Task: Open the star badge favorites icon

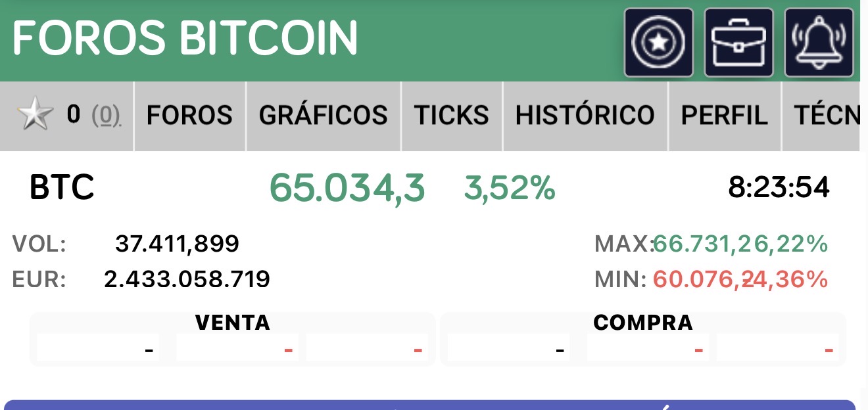Action: pyautogui.click(x=659, y=43)
